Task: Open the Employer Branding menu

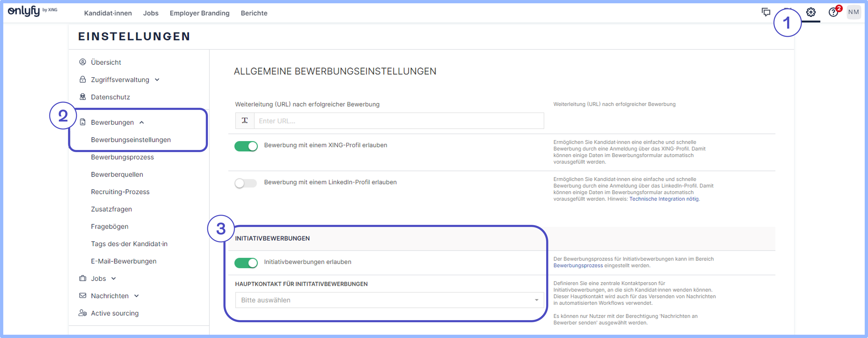Action: tap(200, 13)
